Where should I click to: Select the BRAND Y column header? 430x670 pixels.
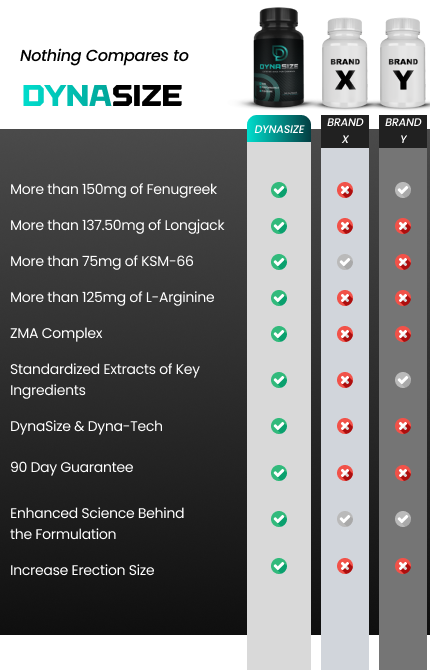pyautogui.click(x=403, y=131)
